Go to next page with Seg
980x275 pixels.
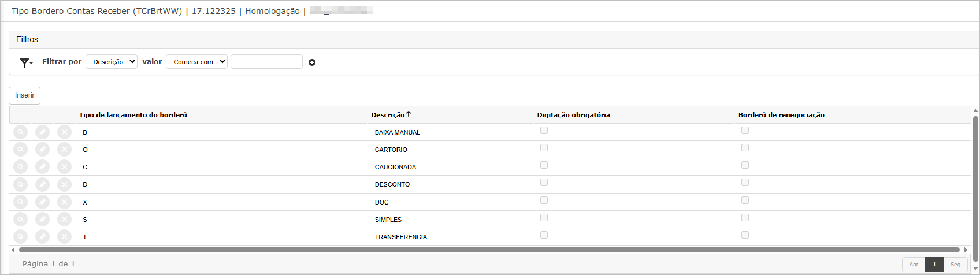955,265
